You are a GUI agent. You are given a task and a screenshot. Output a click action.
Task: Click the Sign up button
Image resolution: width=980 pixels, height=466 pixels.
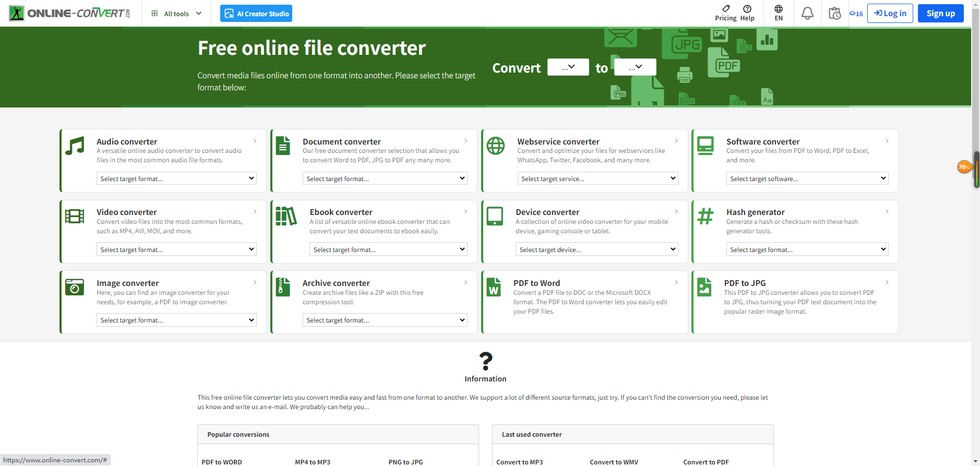(x=940, y=14)
